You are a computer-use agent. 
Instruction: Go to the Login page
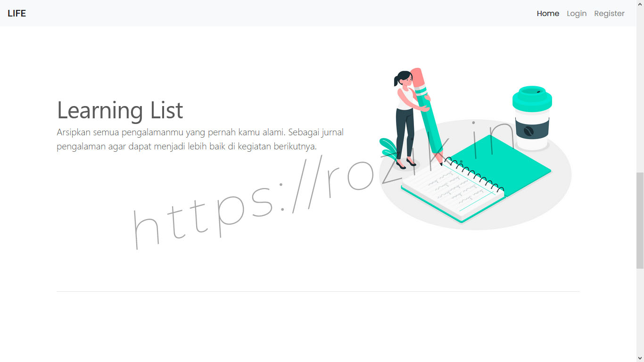[577, 13]
